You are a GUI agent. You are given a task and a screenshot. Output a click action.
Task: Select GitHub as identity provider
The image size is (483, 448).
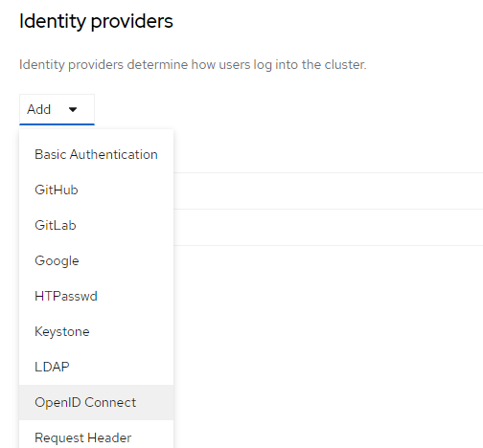[x=96, y=190]
